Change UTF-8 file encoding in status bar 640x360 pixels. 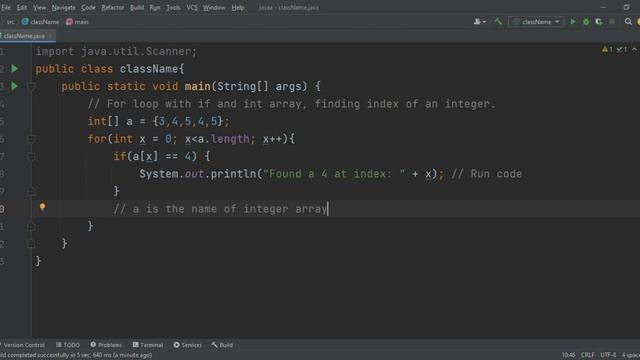click(608, 355)
